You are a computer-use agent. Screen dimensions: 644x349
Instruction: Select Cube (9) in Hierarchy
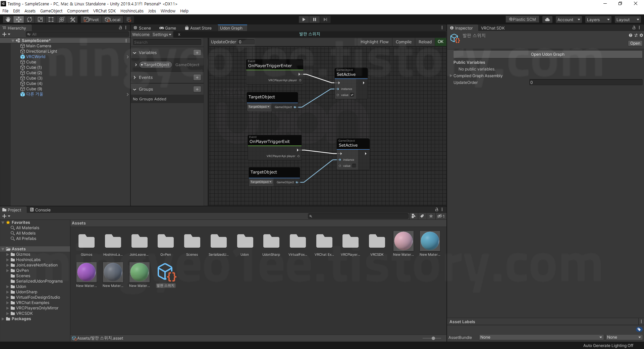coord(34,89)
